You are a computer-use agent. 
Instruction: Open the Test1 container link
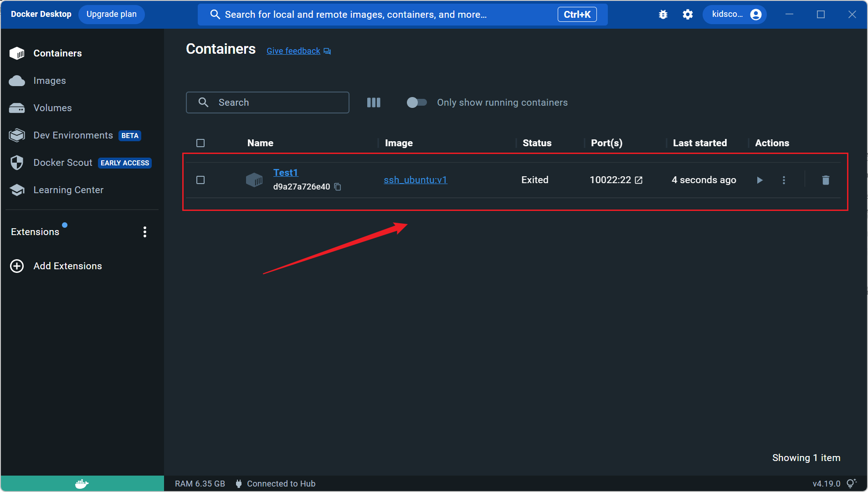click(x=285, y=173)
